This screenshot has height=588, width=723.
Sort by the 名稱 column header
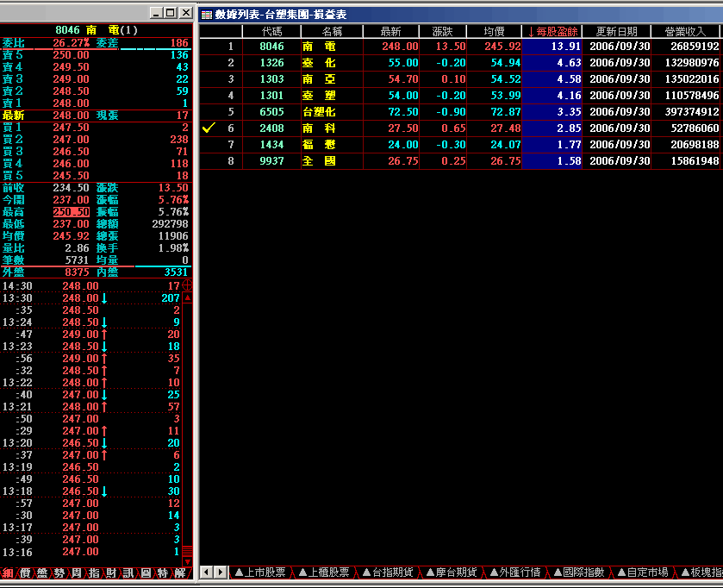click(332, 31)
